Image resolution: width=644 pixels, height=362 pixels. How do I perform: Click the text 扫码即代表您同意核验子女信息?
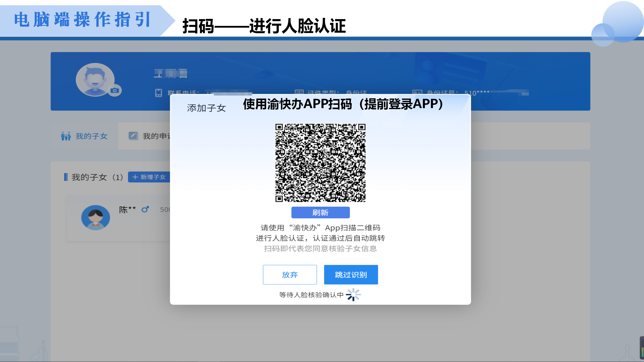point(320,249)
